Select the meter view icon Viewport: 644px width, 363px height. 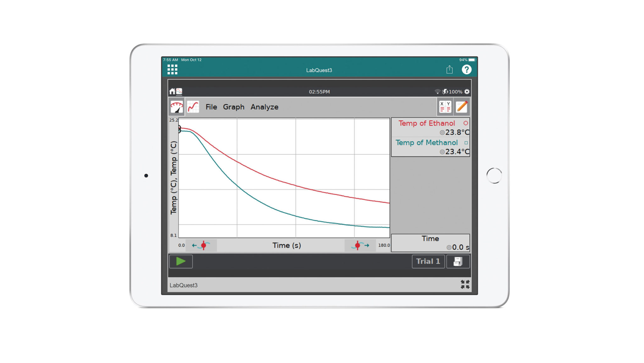[x=176, y=107]
